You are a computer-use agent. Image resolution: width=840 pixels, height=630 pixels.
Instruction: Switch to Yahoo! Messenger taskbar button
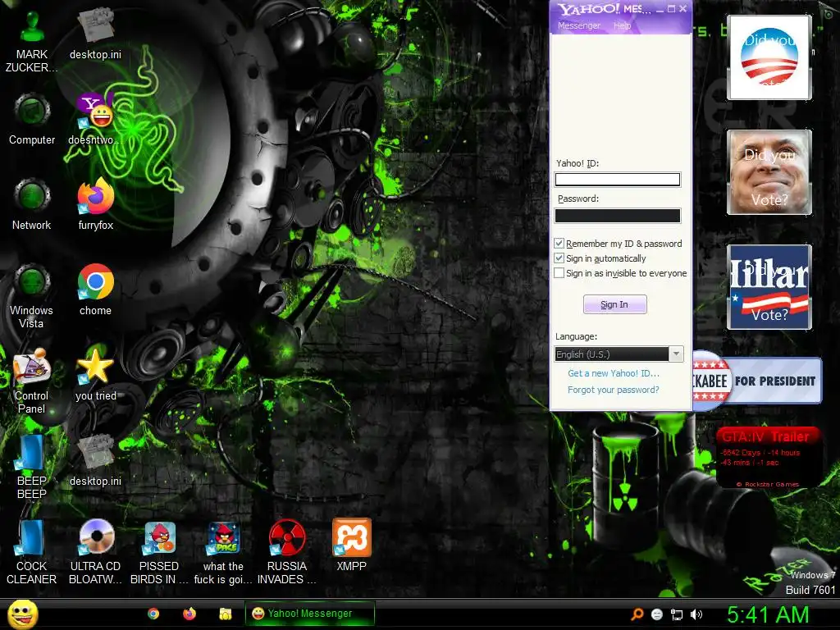tap(309, 614)
